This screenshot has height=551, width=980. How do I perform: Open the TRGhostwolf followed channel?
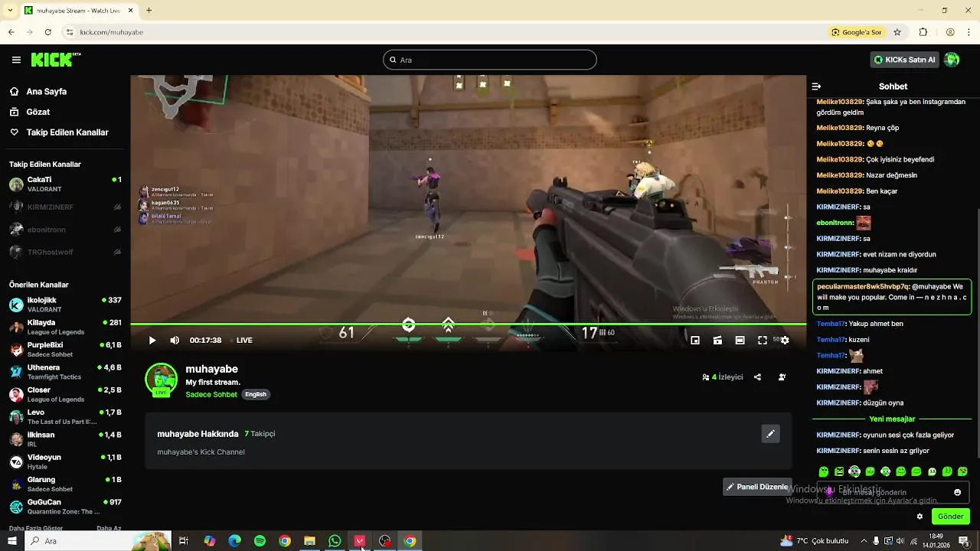pos(65,252)
